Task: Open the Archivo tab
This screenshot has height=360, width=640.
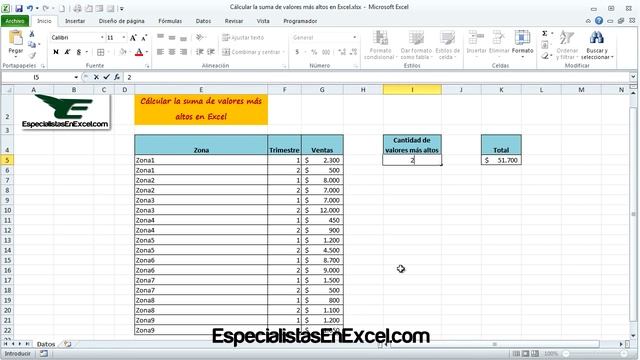Action: click(x=15, y=21)
